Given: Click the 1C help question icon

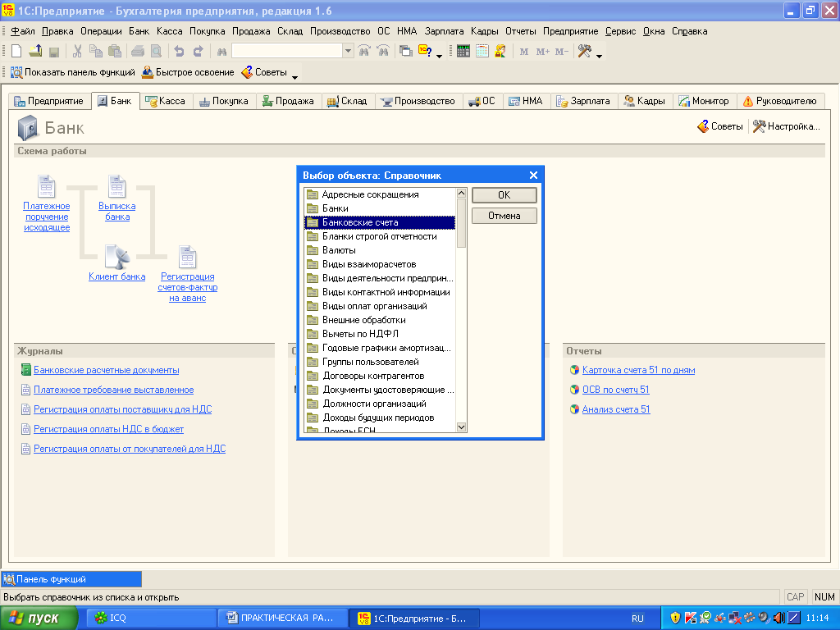Looking at the screenshot, I should [426, 52].
